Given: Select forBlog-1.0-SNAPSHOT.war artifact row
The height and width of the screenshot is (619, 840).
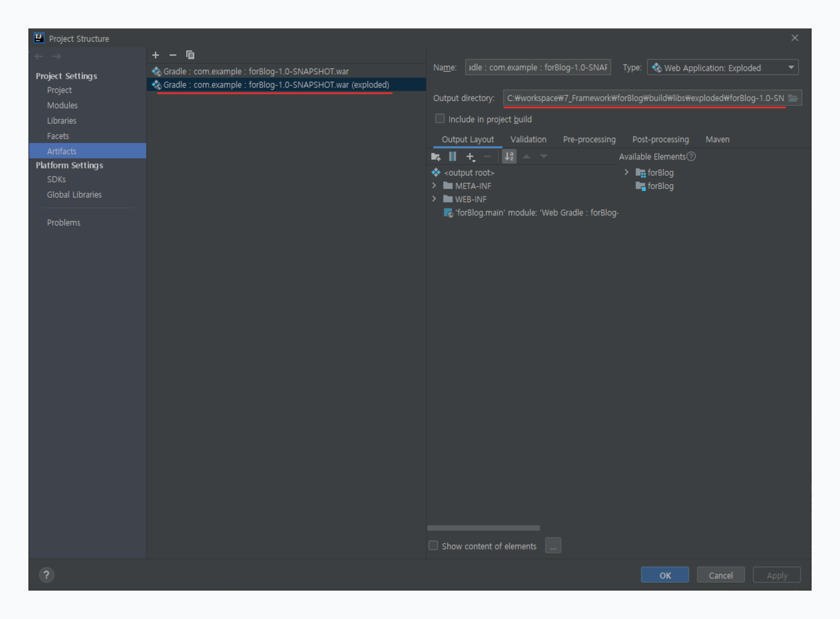Looking at the screenshot, I should [x=286, y=71].
